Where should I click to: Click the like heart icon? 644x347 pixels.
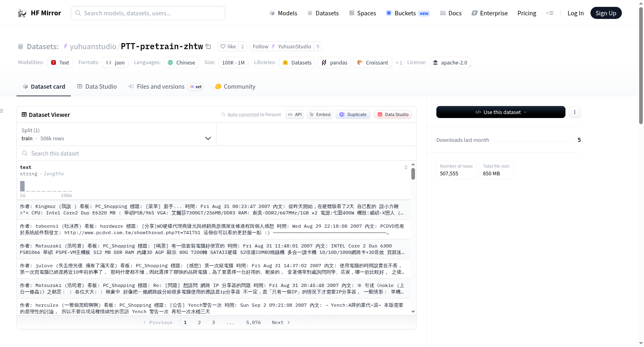pos(223,46)
